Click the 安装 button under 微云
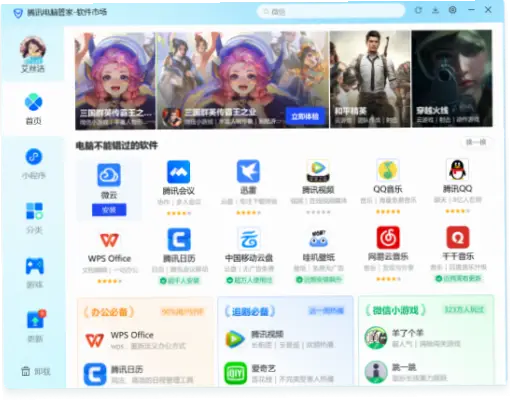 (x=109, y=210)
